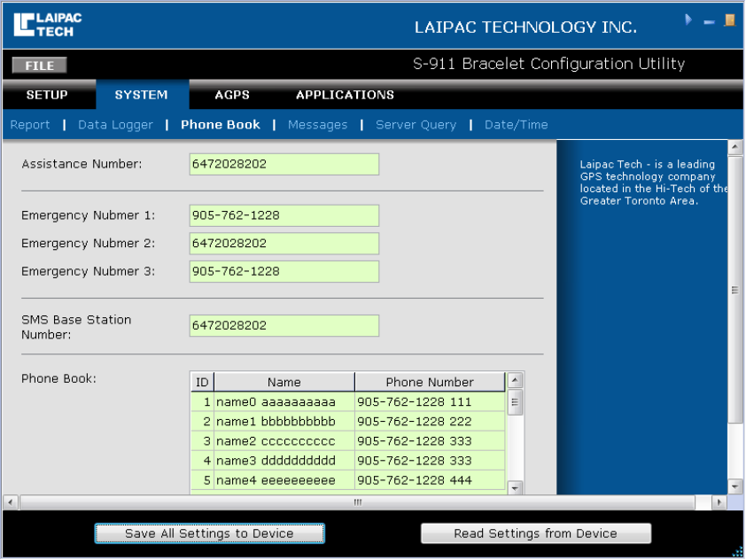Click the blue arrow icon in title bar

click(688, 19)
